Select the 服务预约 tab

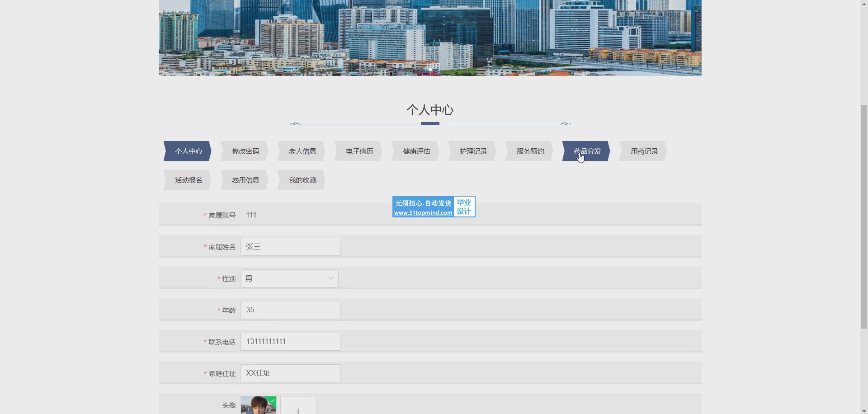coord(530,151)
